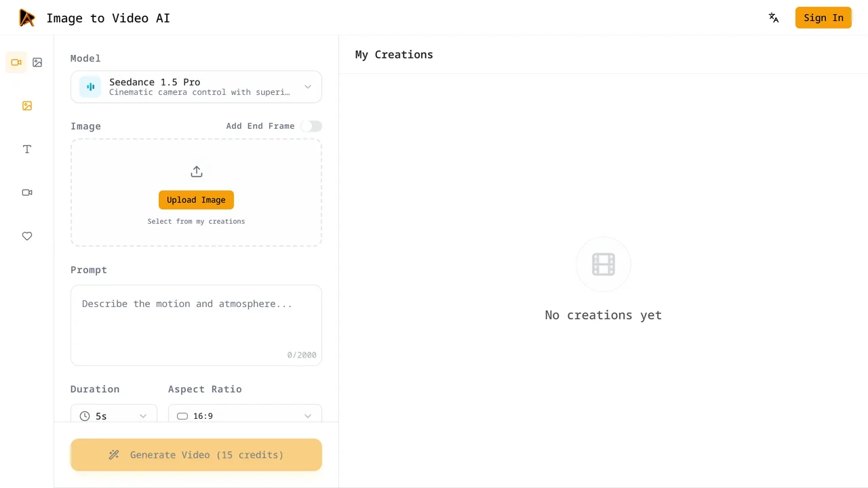Image resolution: width=868 pixels, height=488 pixels.
Task: Click the Upload Image button
Action: point(196,200)
